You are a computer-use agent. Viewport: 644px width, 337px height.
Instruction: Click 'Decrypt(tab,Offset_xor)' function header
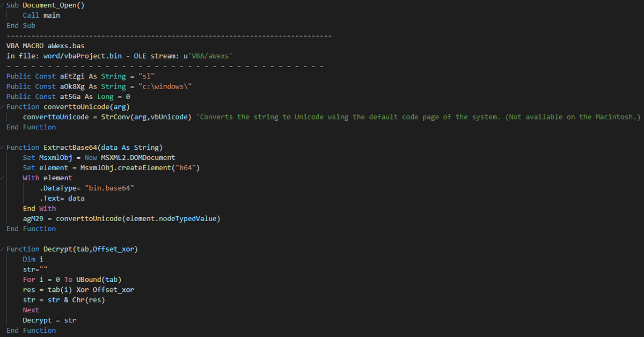(x=91, y=249)
